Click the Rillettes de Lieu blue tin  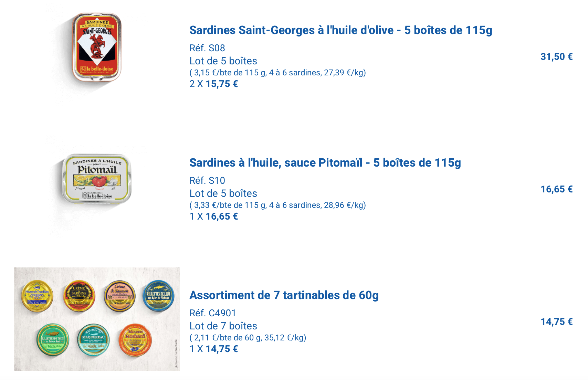click(x=158, y=296)
